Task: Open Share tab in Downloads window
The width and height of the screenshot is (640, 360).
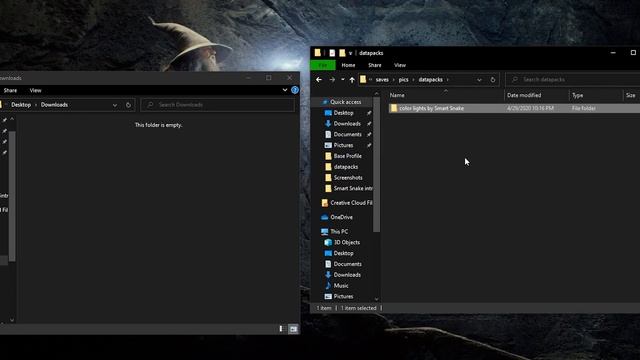Action: pos(10,90)
